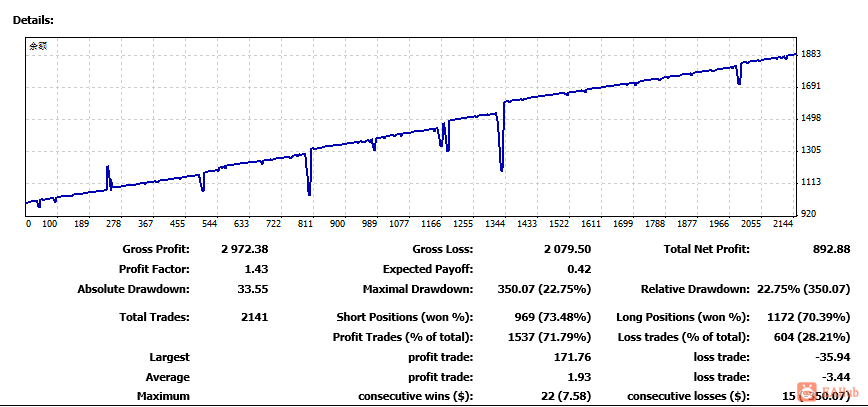Click Short Positions value 969 (73.48%)
The image size is (868, 407).
552,318
